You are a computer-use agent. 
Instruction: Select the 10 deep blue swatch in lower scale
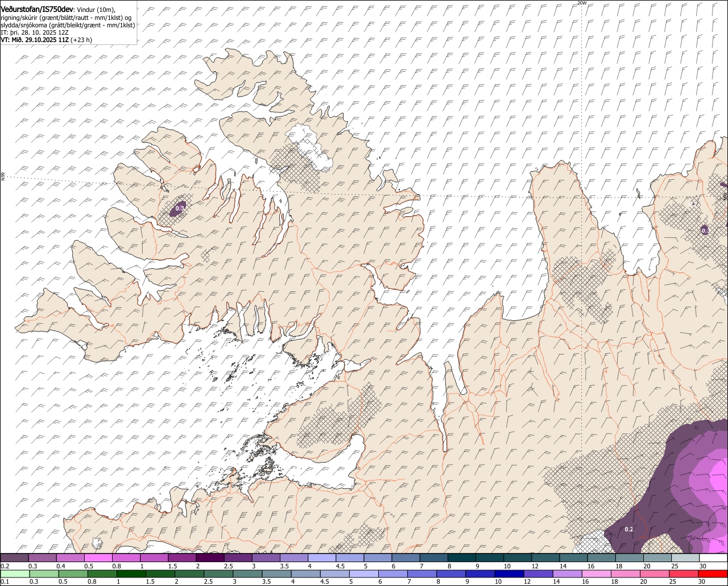(x=510, y=573)
